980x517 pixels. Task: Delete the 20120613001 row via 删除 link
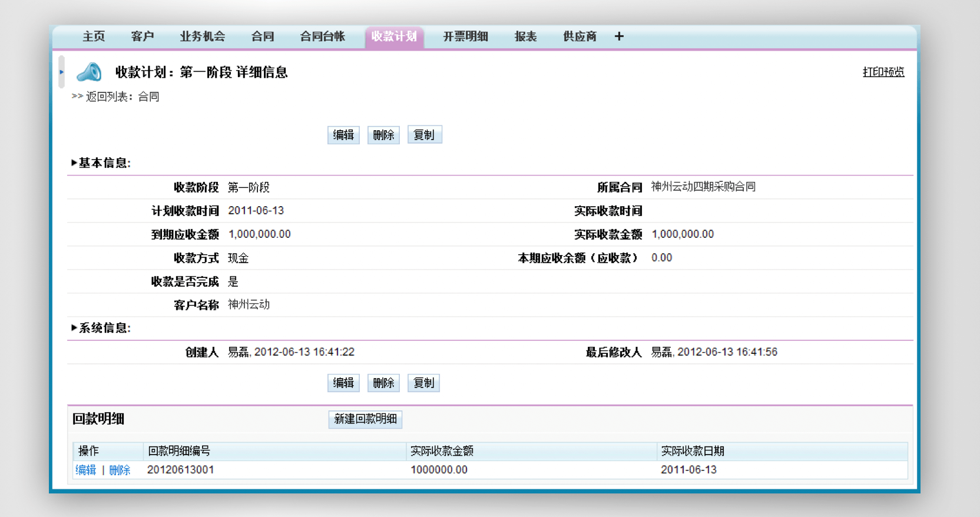(120, 470)
